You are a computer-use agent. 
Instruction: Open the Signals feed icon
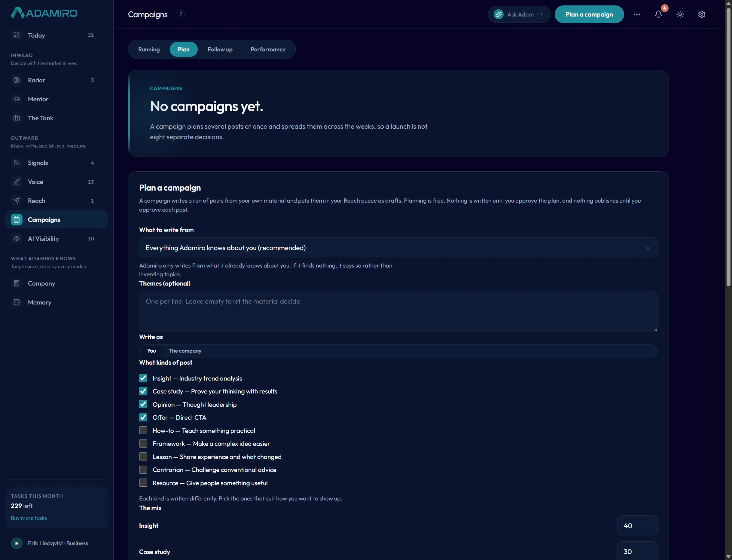click(17, 163)
